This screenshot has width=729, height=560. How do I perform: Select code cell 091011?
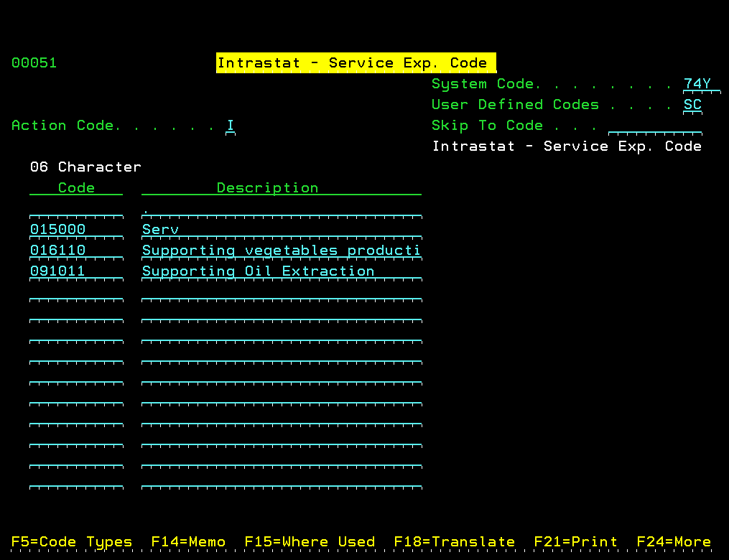(76, 271)
